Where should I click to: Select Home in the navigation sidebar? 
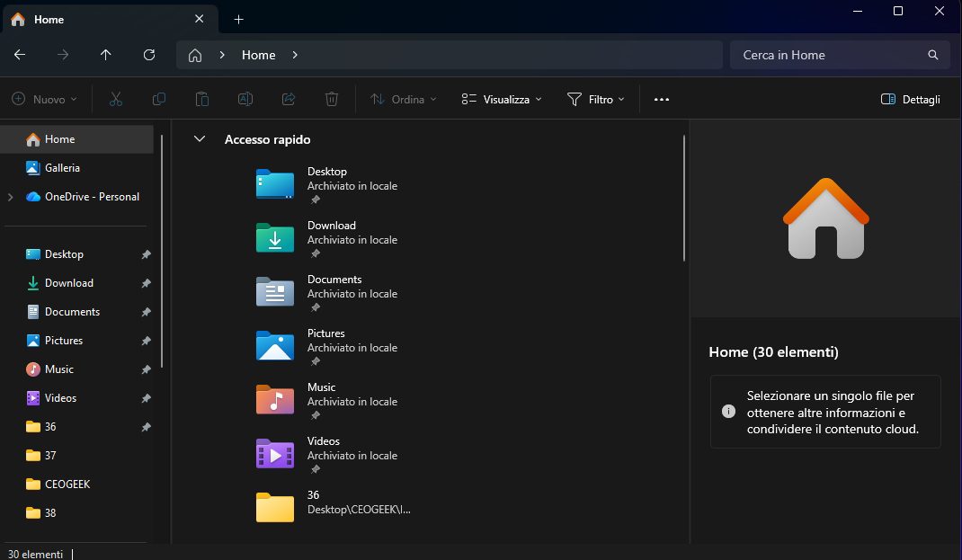[x=77, y=139]
